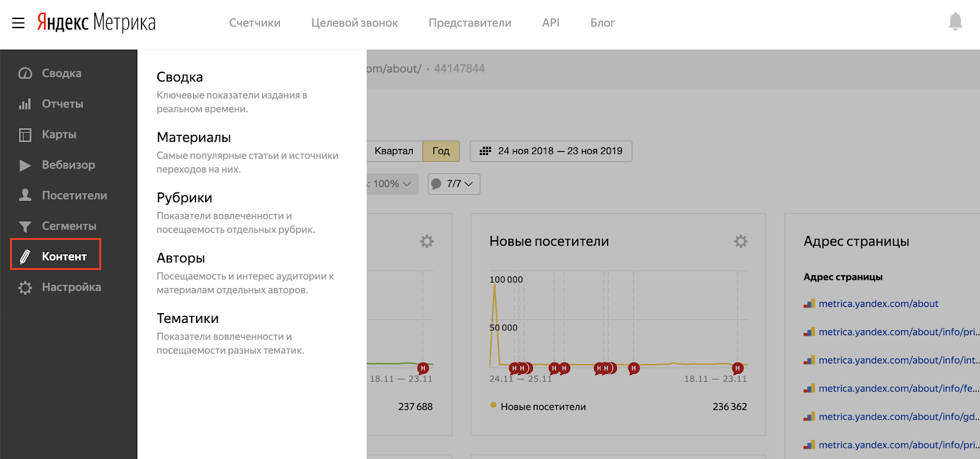Click the Отчеты bar chart icon
The height and width of the screenshot is (459, 980).
(x=25, y=104)
